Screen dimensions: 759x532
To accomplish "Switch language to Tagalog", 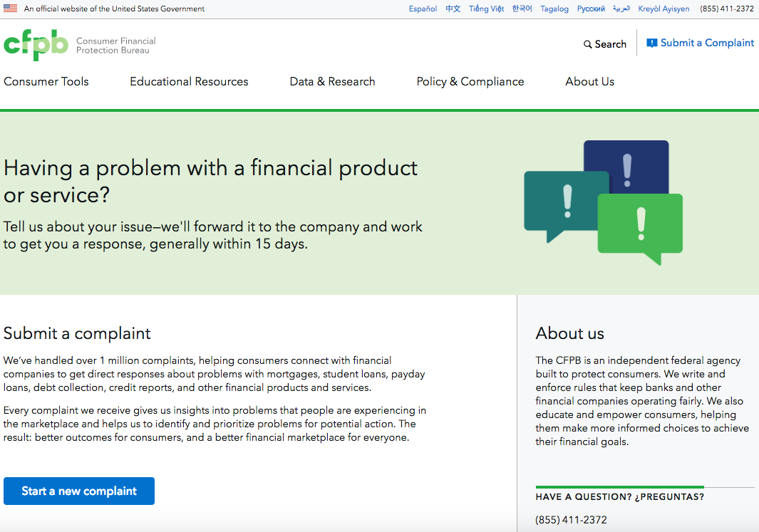I will coord(554,9).
